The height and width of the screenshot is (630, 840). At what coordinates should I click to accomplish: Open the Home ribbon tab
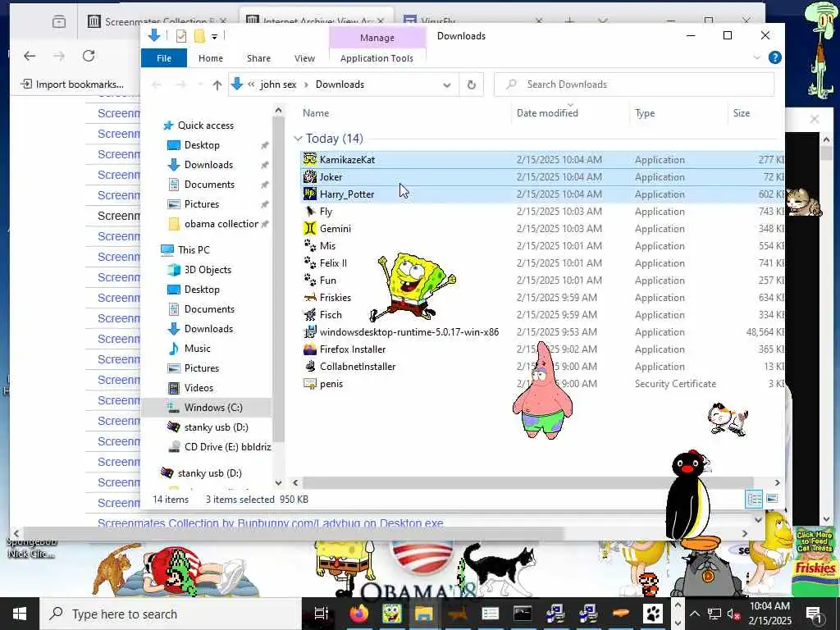(211, 58)
